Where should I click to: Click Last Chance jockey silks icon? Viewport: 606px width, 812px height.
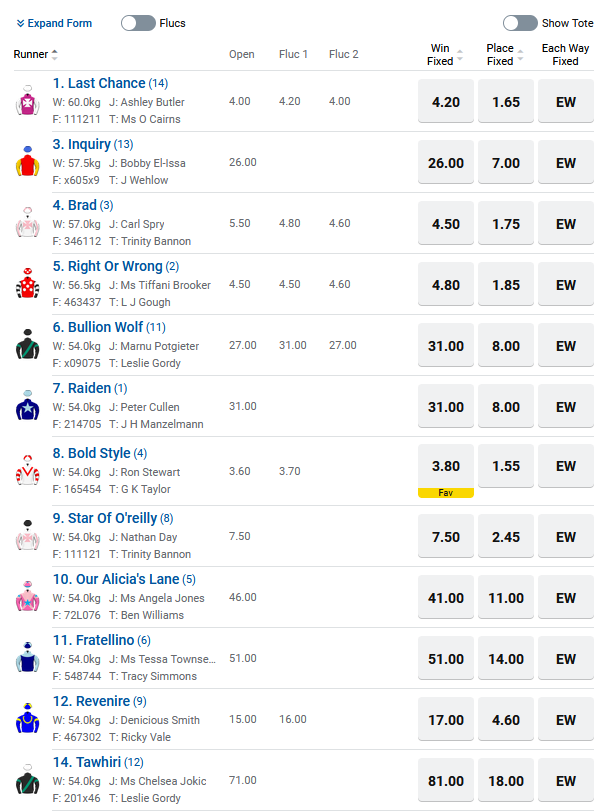point(26,101)
